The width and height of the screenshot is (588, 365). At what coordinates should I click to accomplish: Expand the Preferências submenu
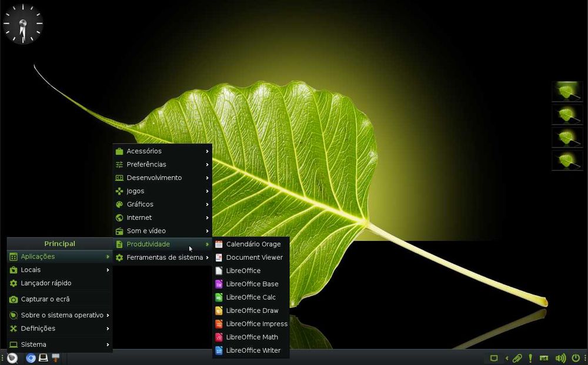click(162, 165)
